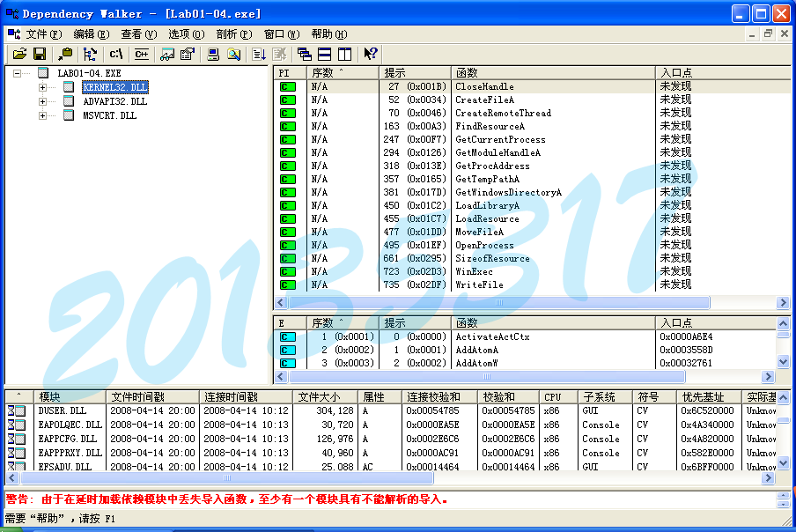Click the system information computer icon
Image resolution: width=796 pixels, height=532 pixels.
click(x=213, y=54)
